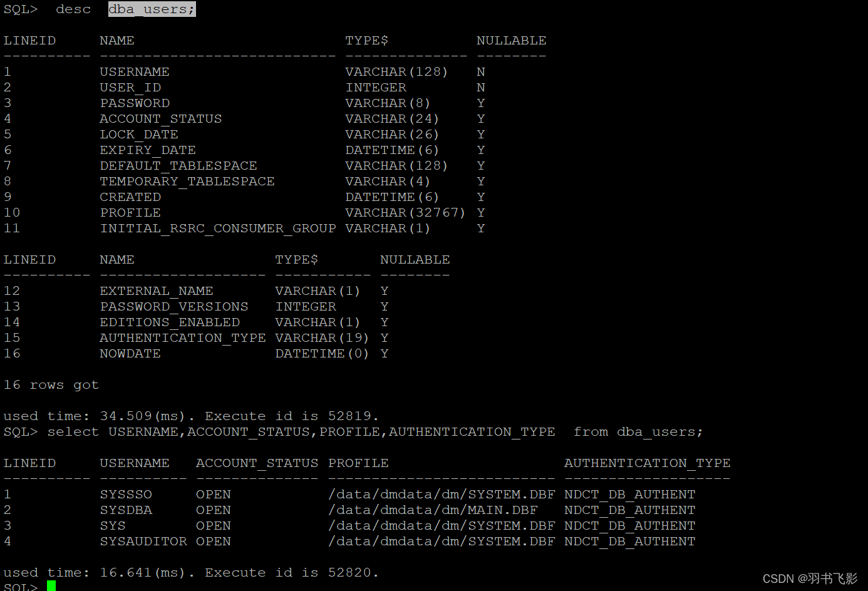Viewport: 868px width, 591px height.
Task: Click OPEN status for SYSDBA
Action: click(214, 510)
